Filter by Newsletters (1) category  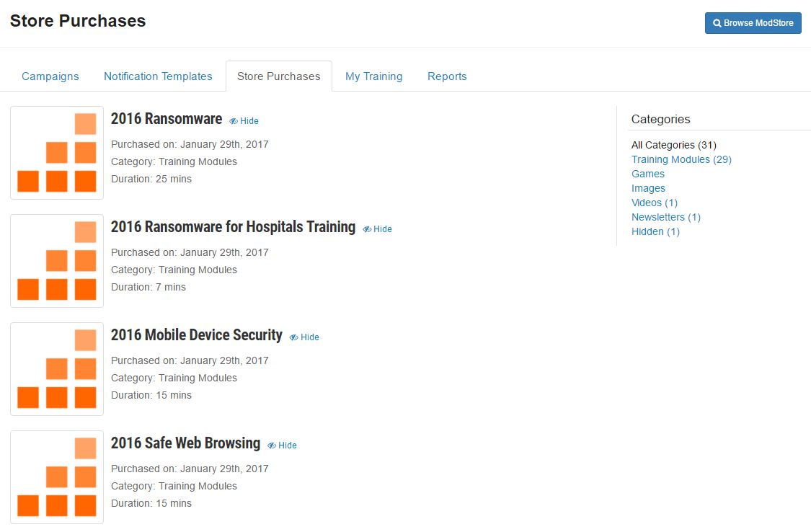666,218
